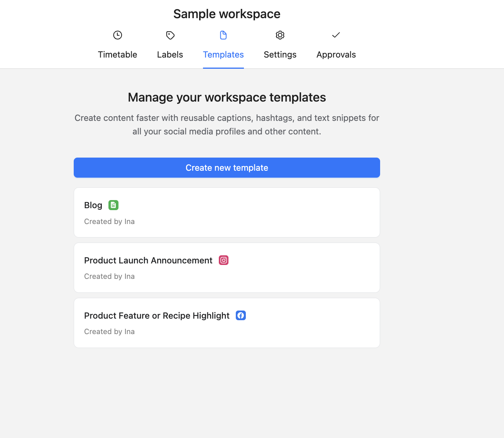Click "Created by Ina" under Blog

tap(110, 221)
